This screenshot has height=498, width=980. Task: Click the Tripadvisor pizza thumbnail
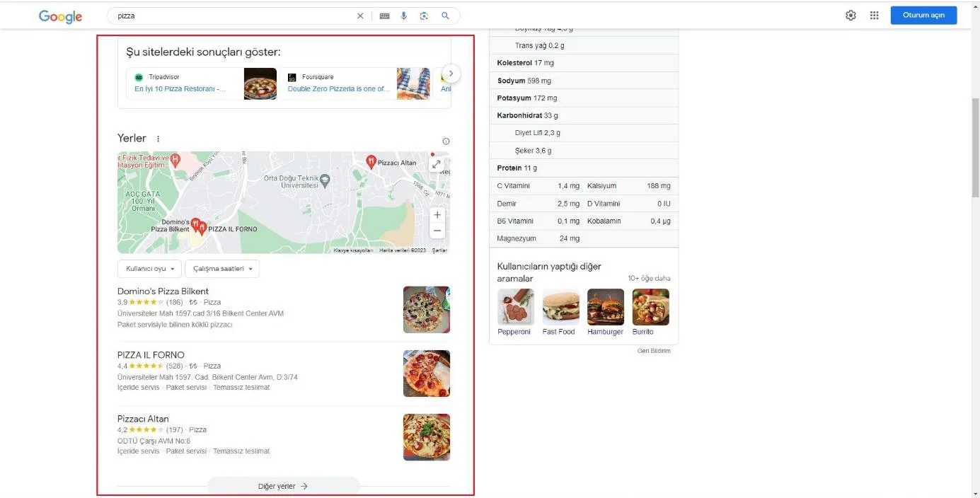click(x=260, y=83)
